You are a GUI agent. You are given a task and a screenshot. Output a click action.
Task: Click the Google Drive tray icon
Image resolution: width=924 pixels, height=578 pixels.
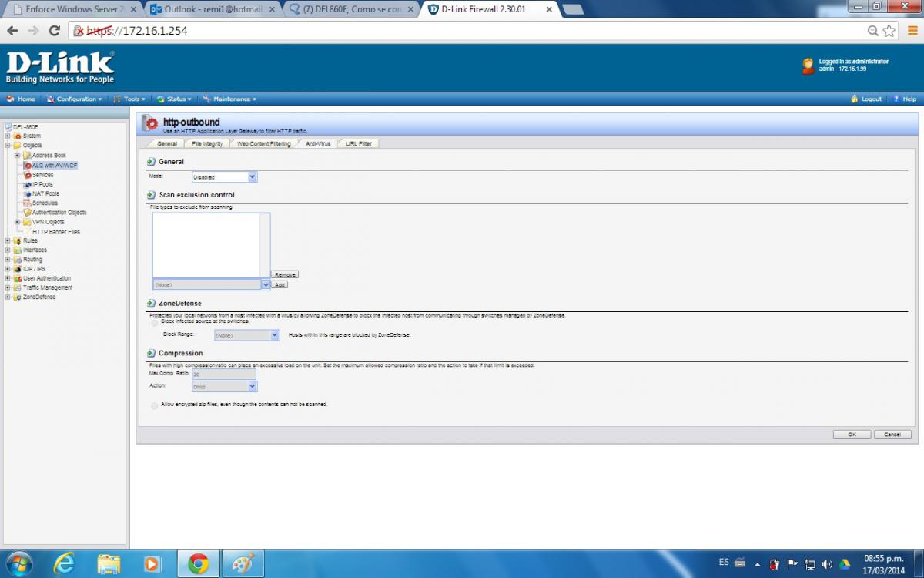coord(844,563)
